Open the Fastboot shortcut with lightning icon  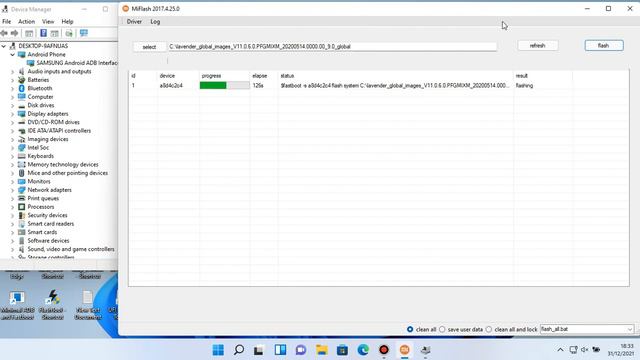[52, 305]
